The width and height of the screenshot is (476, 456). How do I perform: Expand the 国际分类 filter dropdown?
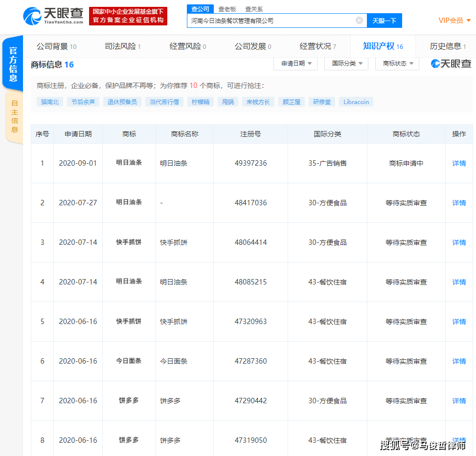(x=347, y=64)
